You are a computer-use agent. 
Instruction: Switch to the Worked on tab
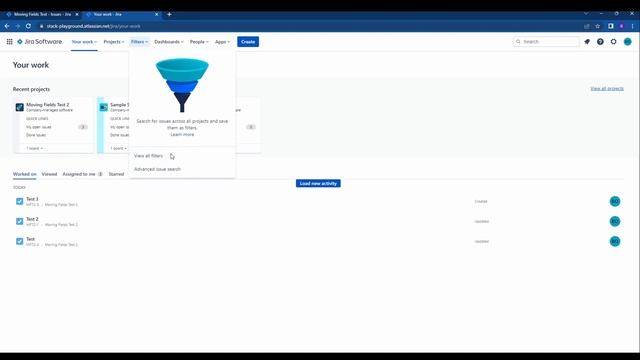pos(24,174)
